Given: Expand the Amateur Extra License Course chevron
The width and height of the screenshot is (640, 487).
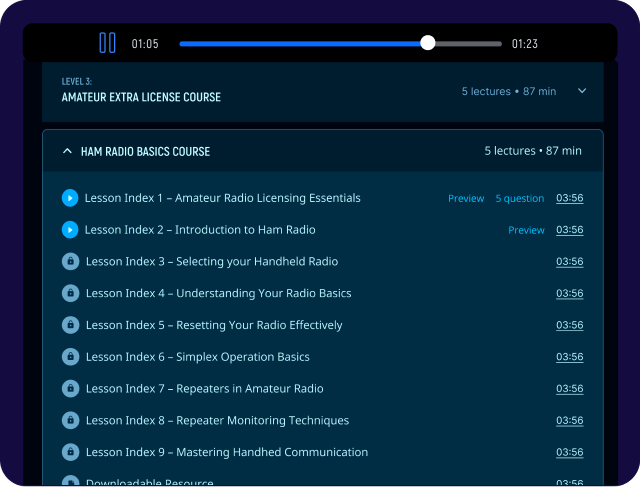Looking at the screenshot, I should tap(582, 91).
